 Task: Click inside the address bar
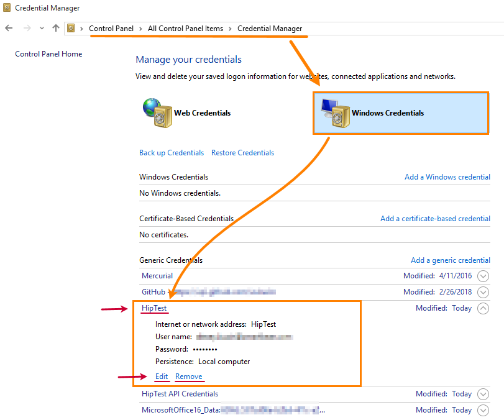373,28
